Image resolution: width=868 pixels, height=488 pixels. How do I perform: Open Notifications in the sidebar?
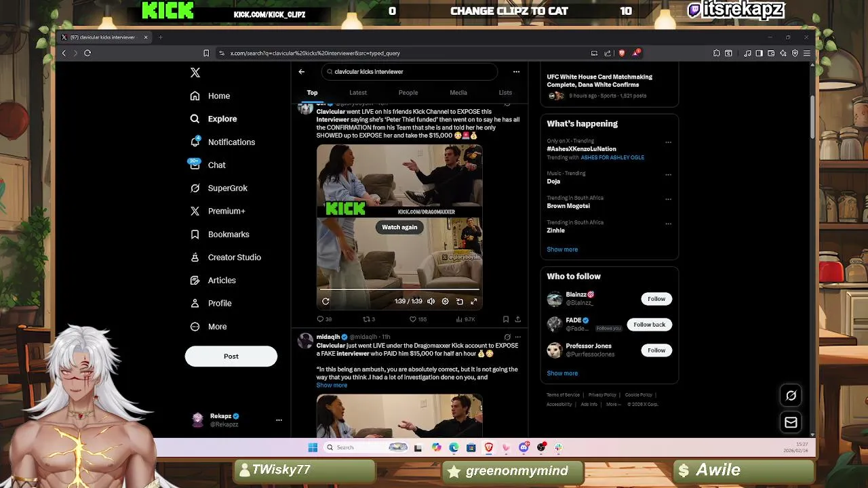[x=222, y=142]
